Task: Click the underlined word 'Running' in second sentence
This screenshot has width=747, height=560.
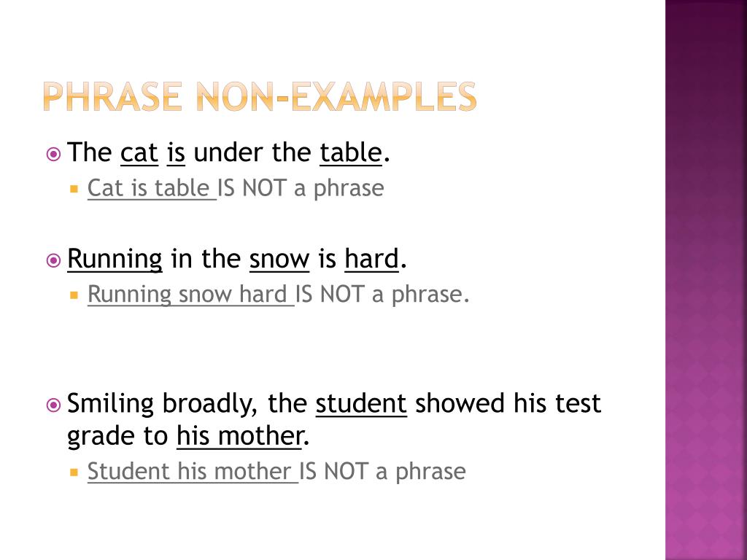Action: (115, 260)
